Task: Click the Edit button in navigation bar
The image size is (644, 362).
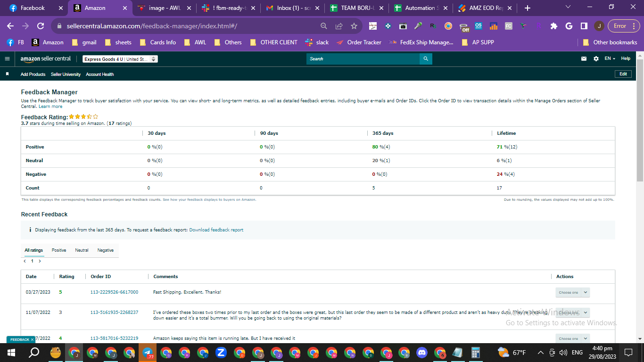Action: tap(623, 74)
